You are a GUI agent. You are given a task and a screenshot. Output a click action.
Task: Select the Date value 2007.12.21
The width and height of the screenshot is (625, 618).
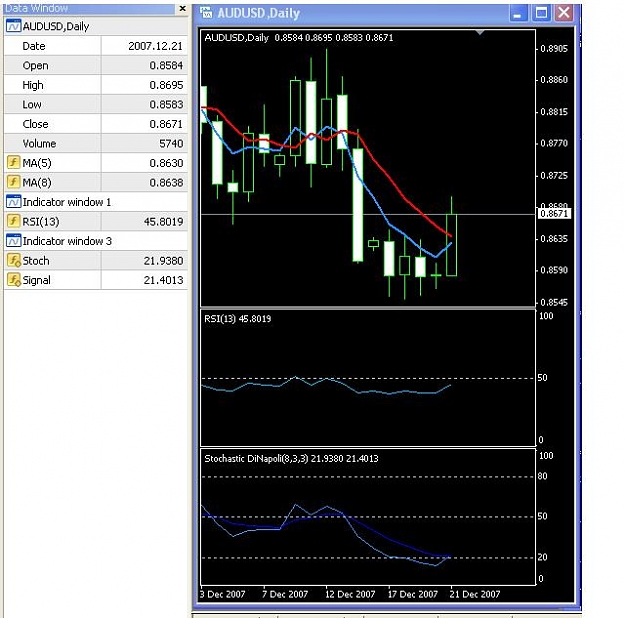coord(155,46)
